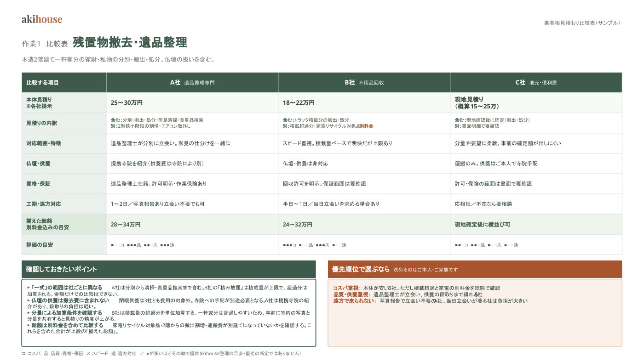
Task: Click the footer legend starting コ=コスパ
Action: click(x=161, y=354)
